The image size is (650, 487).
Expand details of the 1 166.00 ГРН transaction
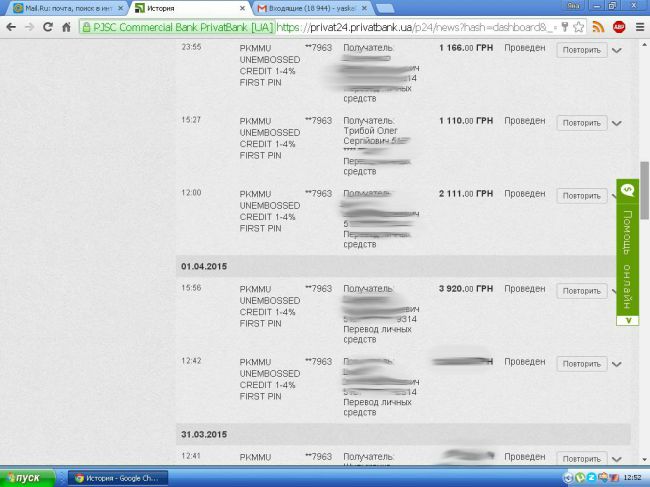point(617,50)
